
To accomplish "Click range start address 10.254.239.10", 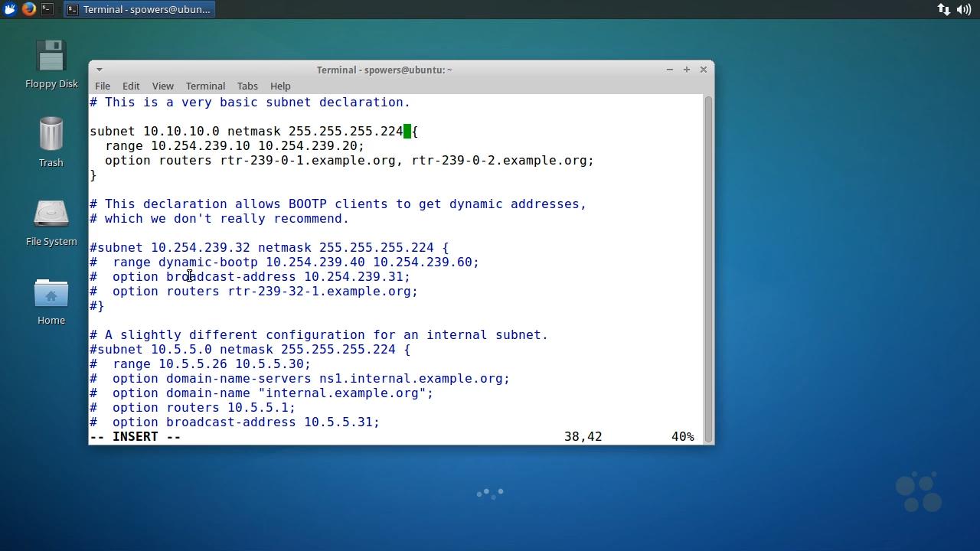I will (x=201, y=146).
